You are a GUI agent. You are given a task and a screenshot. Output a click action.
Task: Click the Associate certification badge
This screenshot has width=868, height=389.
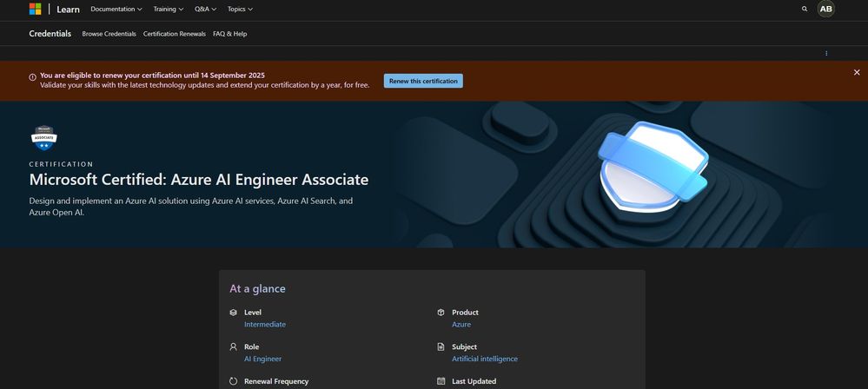(43, 138)
